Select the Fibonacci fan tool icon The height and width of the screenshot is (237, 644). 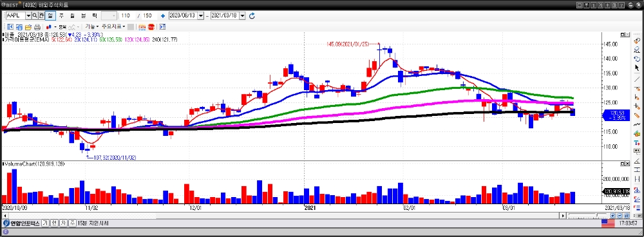tap(637, 199)
